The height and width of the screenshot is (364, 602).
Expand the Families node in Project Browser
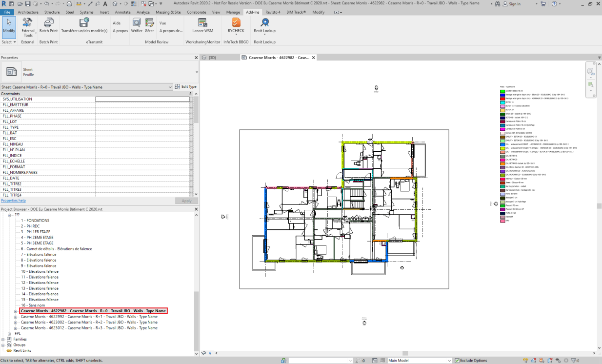pyautogui.click(x=3, y=339)
